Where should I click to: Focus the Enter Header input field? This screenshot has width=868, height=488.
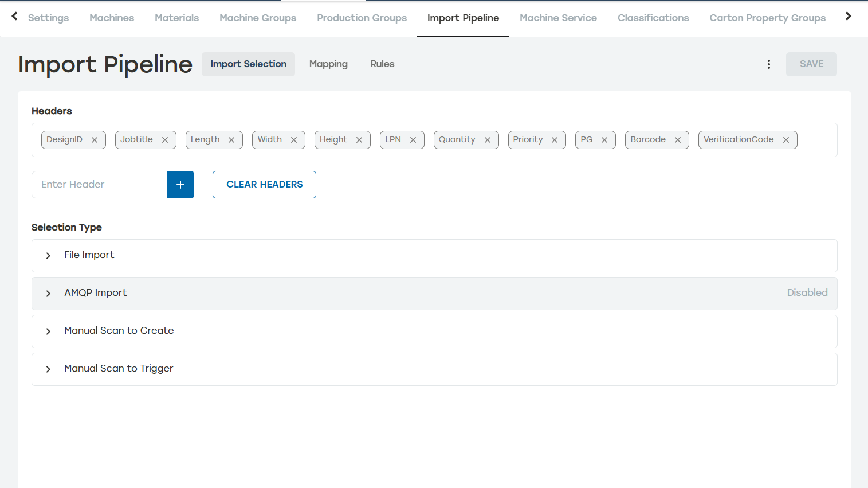[x=100, y=185]
